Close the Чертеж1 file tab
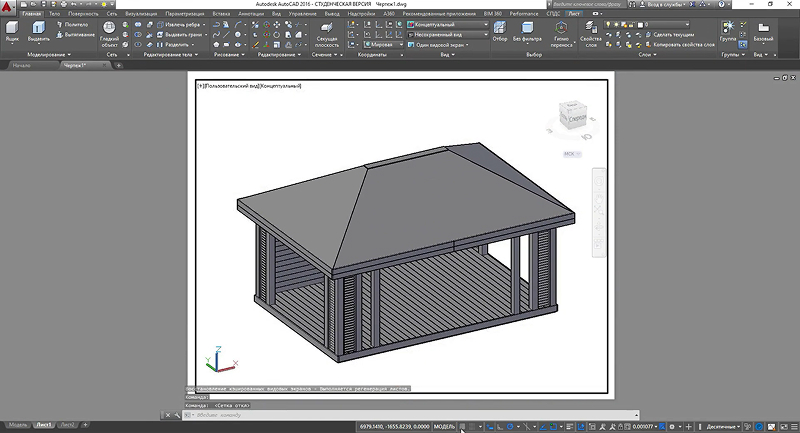Viewport: 800px width, 433px height. tap(104, 65)
